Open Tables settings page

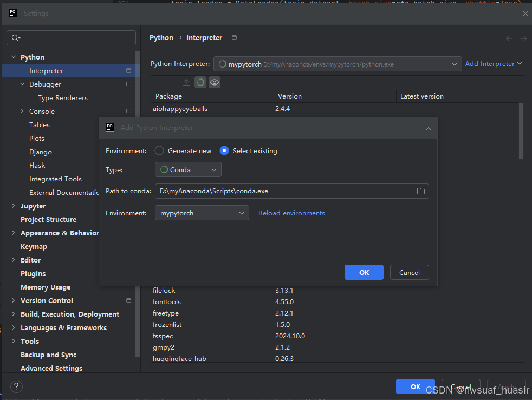click(40, 124)
